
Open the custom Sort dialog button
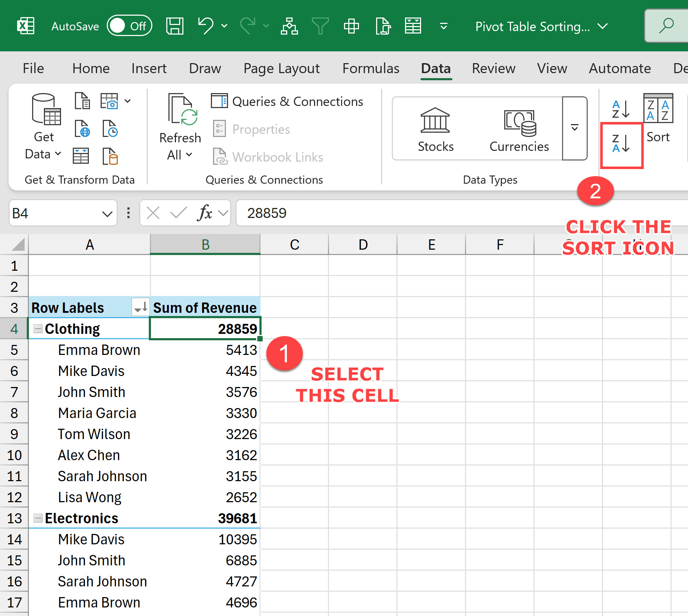coord(658,118)
